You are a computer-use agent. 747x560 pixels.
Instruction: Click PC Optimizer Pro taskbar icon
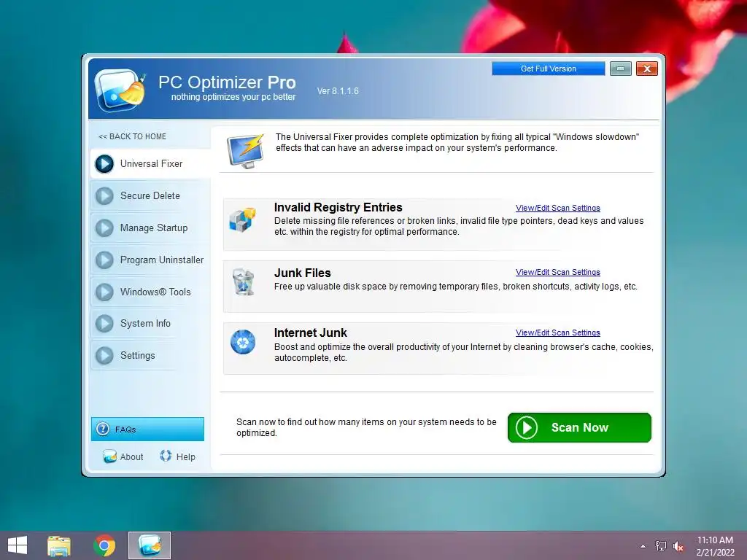[150, 545]
